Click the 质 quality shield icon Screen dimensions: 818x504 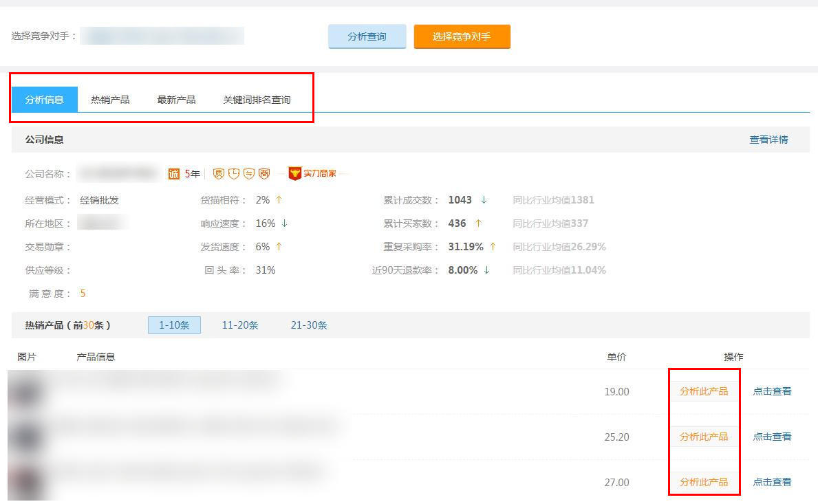[x=219, y=173]
